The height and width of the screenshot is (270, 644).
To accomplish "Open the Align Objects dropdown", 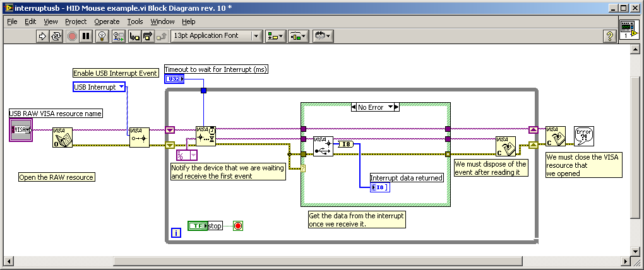I will tap(275, 36).
